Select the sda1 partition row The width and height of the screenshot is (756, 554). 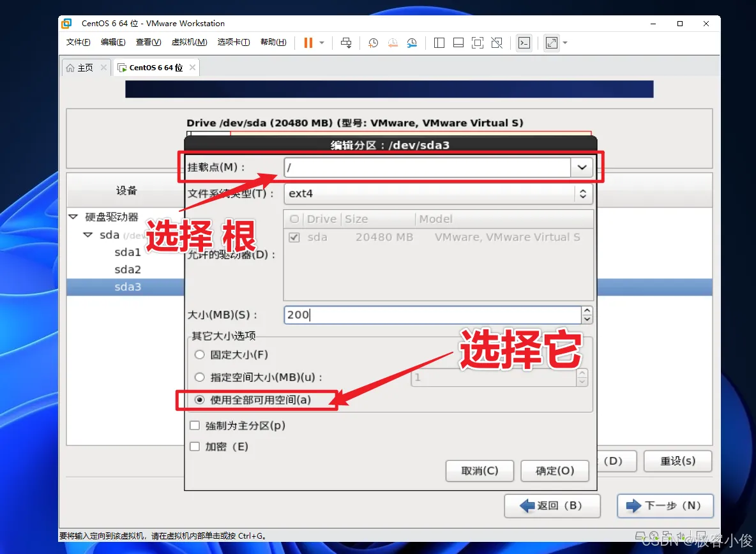[128, 253]
